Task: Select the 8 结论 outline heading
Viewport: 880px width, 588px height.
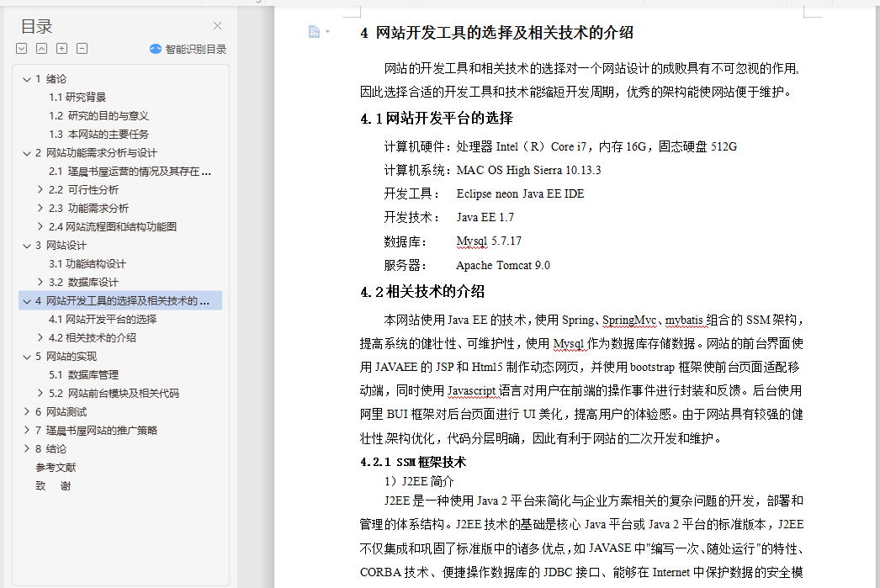Action: pos(50,449)
